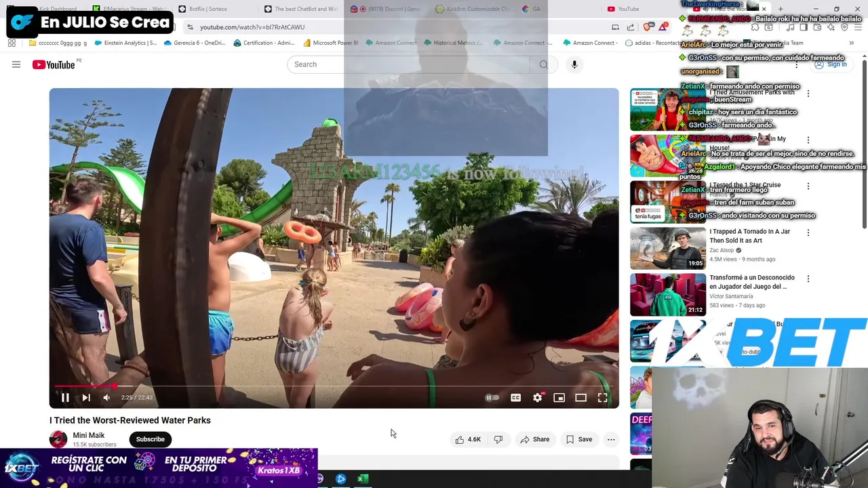
Task: Open options for Trapped A Tornado video
Action: (x=808, y=232)
